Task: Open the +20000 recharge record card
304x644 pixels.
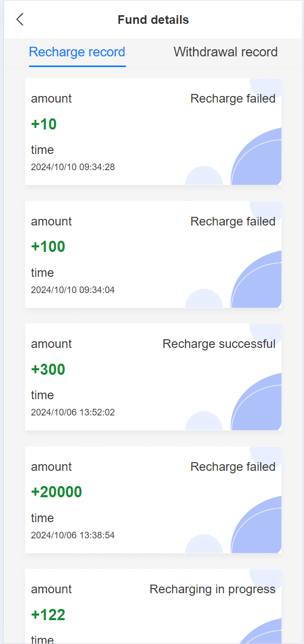Action: 153,500
